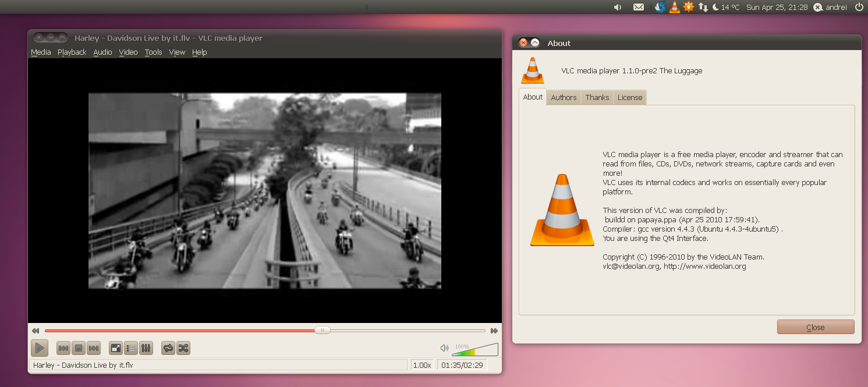This screenshot has width=868, height=387.
Task: Mute audio via VLC's speaker icon
Action: coord(445,348)
